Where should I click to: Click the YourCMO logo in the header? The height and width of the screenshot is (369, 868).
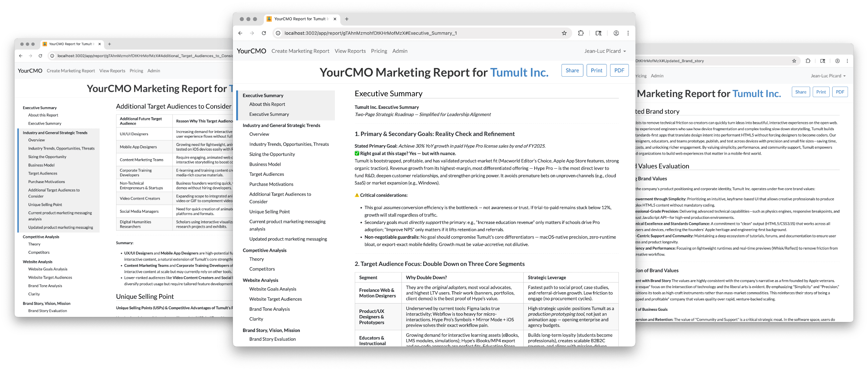coord(251,51)
